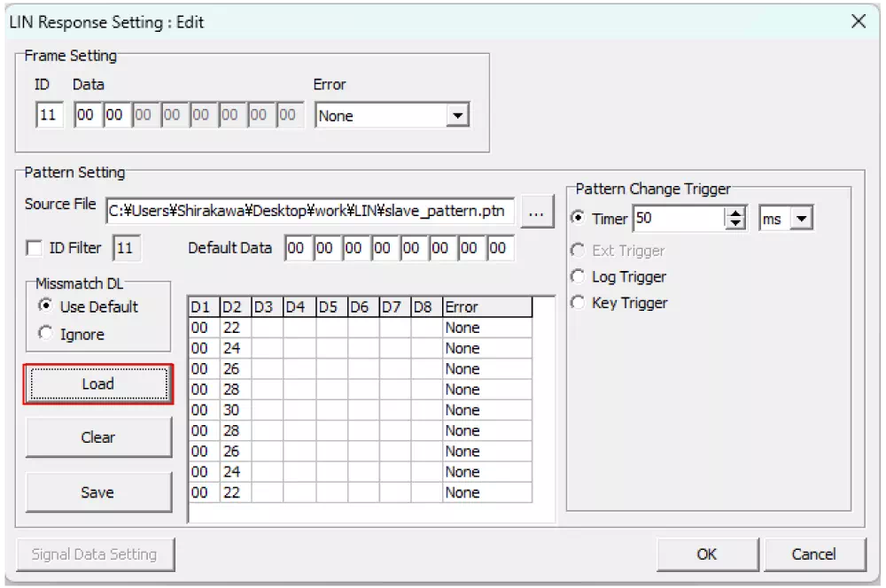Click the ID field showing 11
The height and width of the screenshot is (588, 886).
tap(49, 115)
